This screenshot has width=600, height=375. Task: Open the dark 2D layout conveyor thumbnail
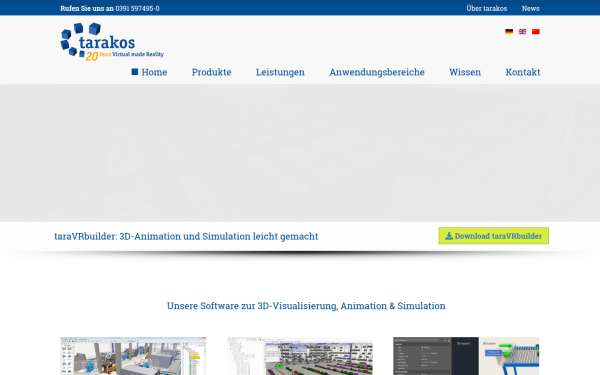click(x=466, y=356)
